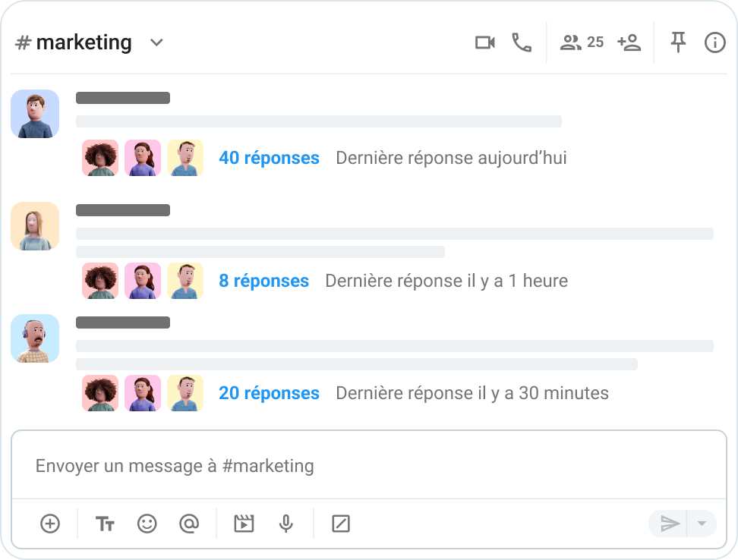Show pinned messages
738x560 pixels.
tap(678, 42)
